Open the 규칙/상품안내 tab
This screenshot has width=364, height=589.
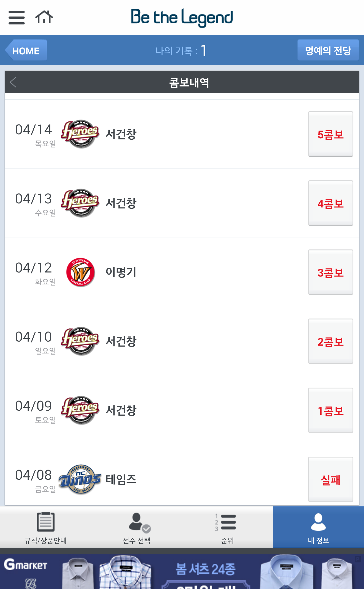click(45, 527)
